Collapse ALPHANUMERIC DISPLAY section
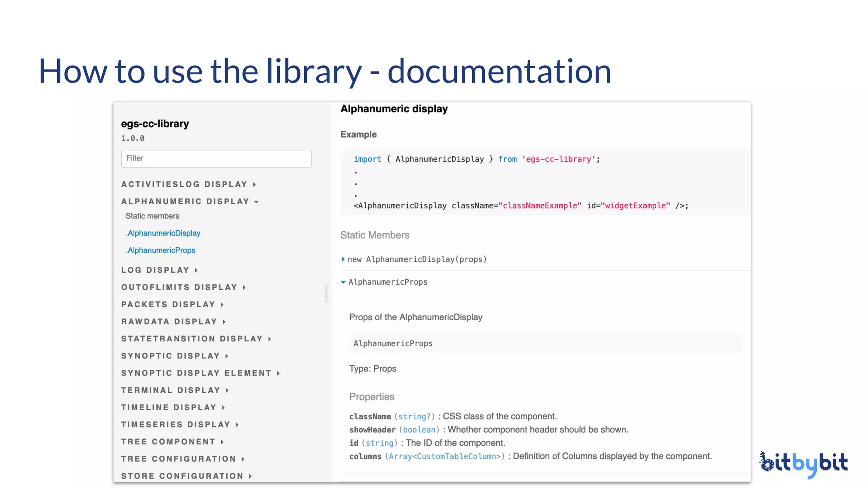 190,202
